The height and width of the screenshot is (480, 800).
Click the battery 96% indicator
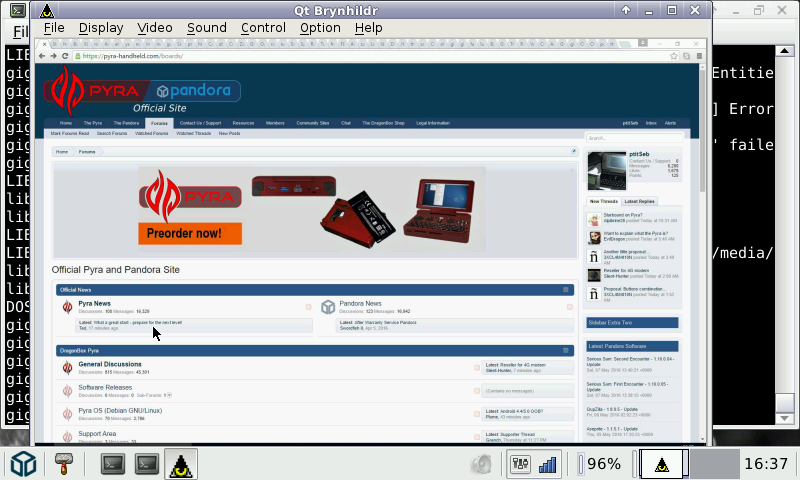tap(600, 464)
